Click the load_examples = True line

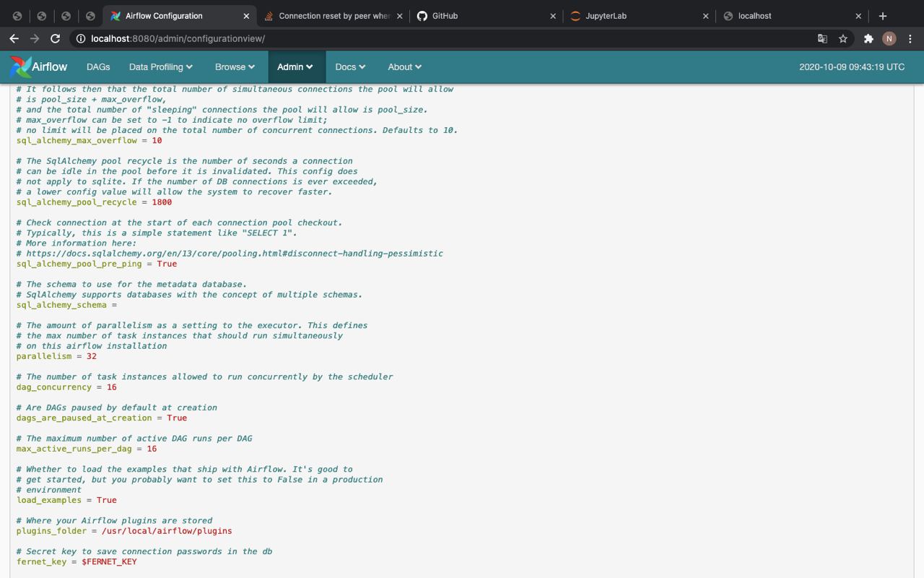click(x=66, y=500)
